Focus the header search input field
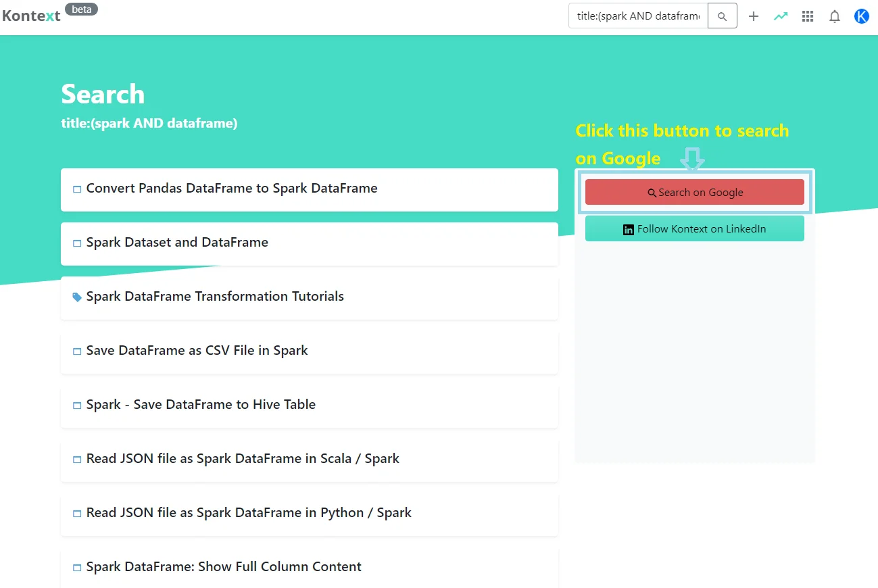Image resolution: width=878 pixels, height=588 pixels. (x=638, y=16)
